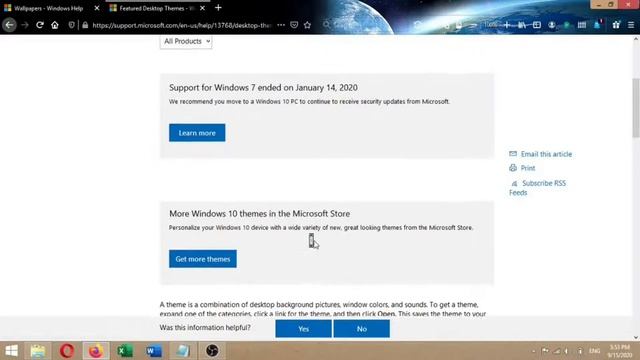Click the Firefox account avatar icon
Image resolution: width=640 pixels, height=360 pixels.
tap(551, 25)
